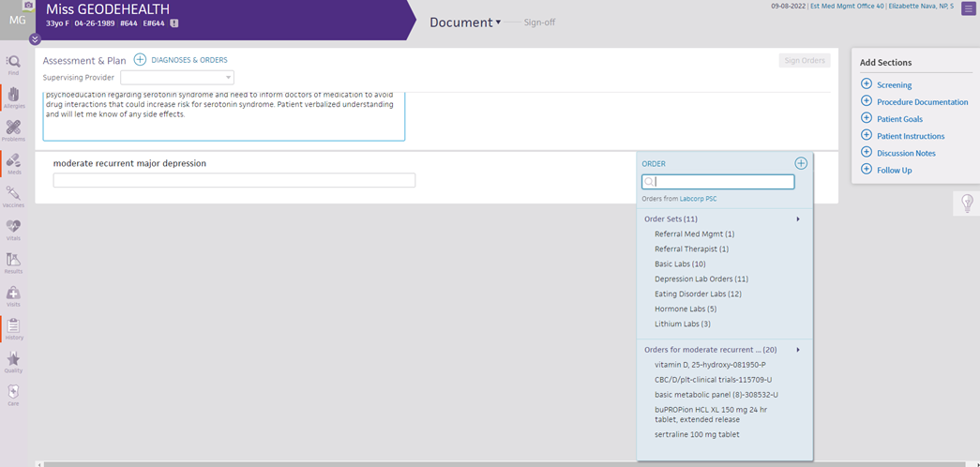The width and height of the screenshot is (980, 467).
Task: Click the note field under major depression diagnosis
Action: click(234, 181)
